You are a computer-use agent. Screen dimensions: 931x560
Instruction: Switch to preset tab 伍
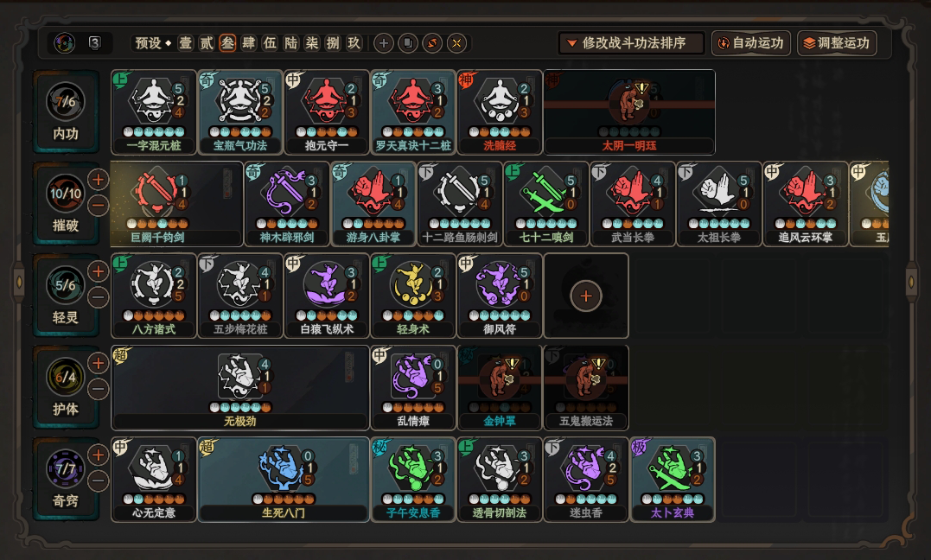point(271,43)
